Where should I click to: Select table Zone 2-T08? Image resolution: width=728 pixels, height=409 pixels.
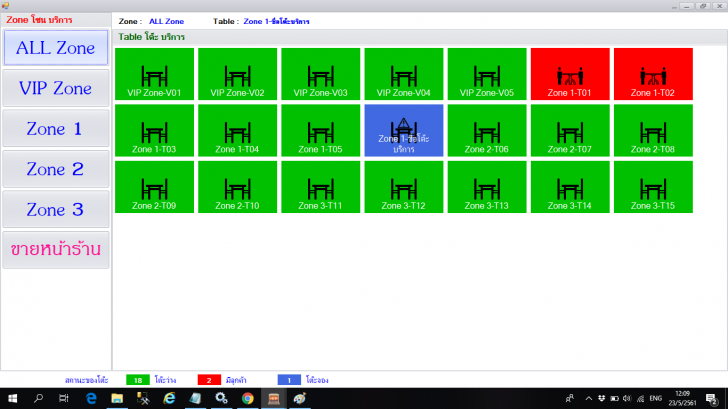point(653,130)
